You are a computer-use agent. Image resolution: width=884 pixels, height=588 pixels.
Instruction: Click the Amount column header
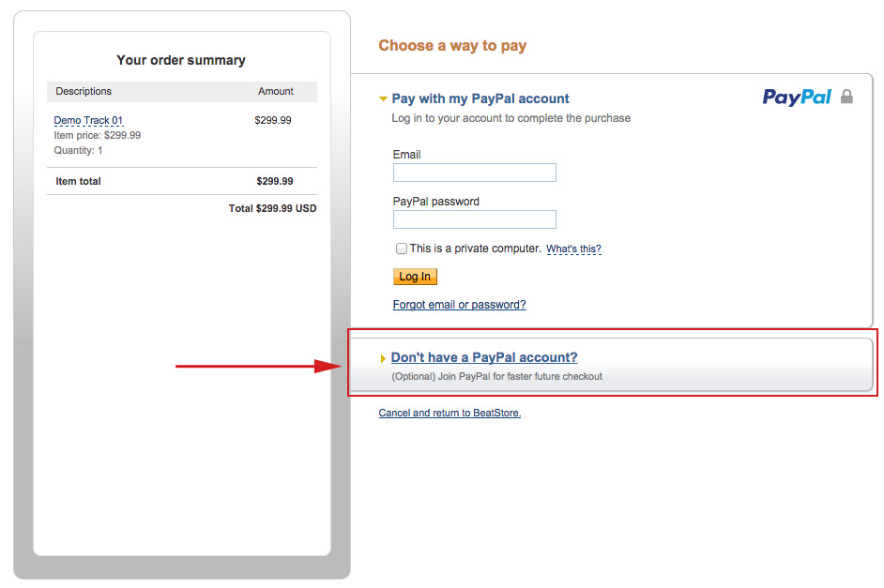(x=276, y=91)
